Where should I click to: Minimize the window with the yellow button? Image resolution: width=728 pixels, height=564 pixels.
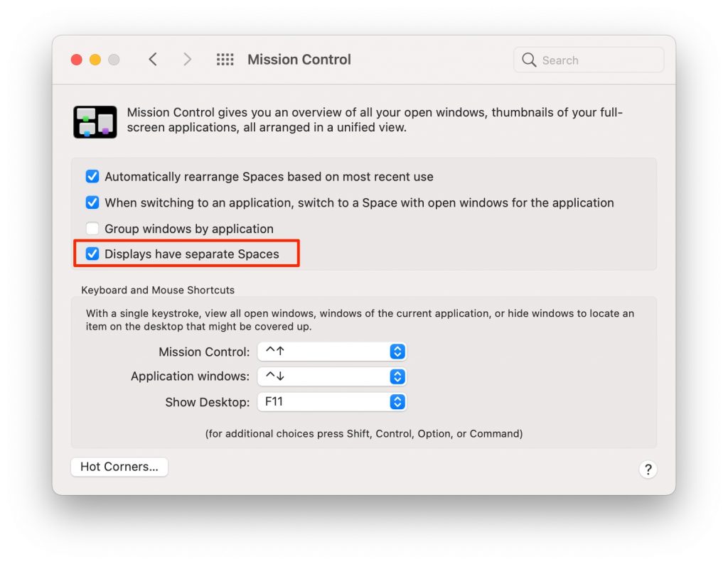(95, 60)
